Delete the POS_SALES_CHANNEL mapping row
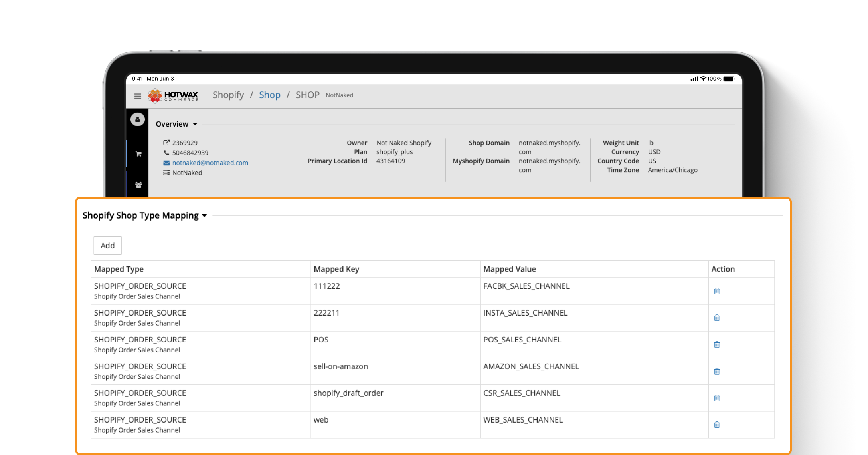Image resolution: width=868 pixels, height=455 pixels. point(717,345)
